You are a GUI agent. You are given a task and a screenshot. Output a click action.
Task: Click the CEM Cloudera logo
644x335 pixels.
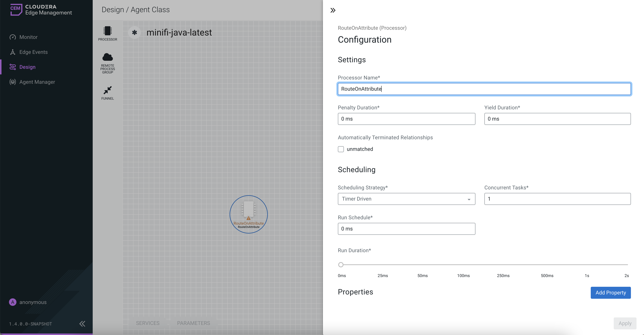(16, 10)
